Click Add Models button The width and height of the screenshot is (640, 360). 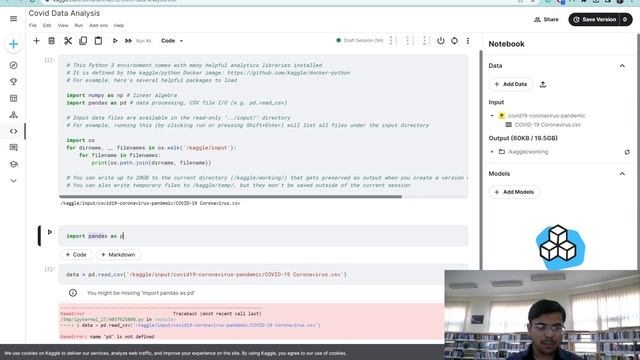(x=514, y=192)
